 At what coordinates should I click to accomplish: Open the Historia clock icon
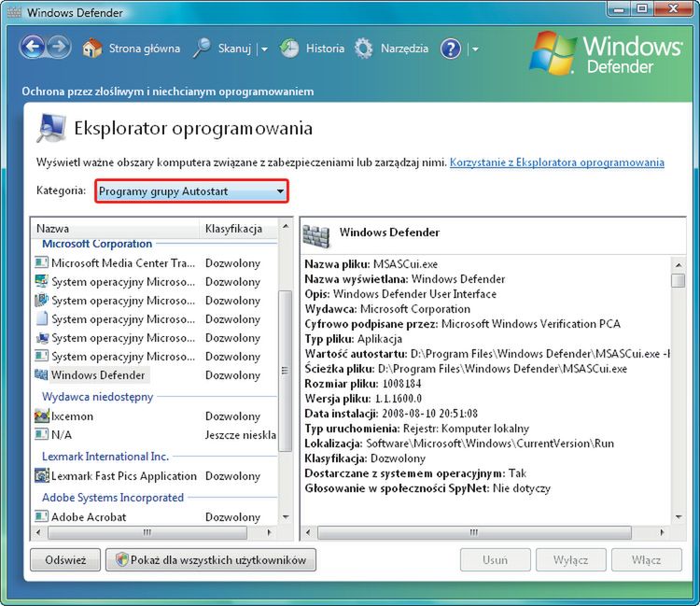[x=289, y=49]
